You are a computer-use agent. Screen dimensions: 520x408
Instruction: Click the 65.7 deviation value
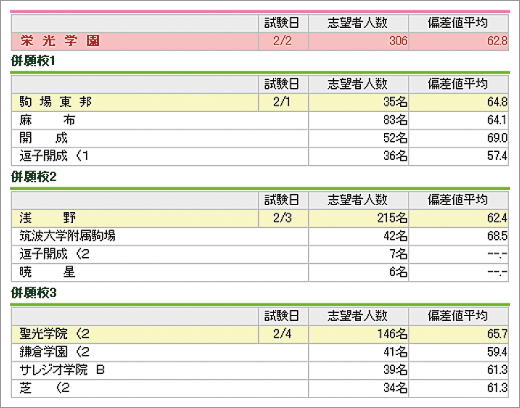pyautogui.click(x=497, y=334)
